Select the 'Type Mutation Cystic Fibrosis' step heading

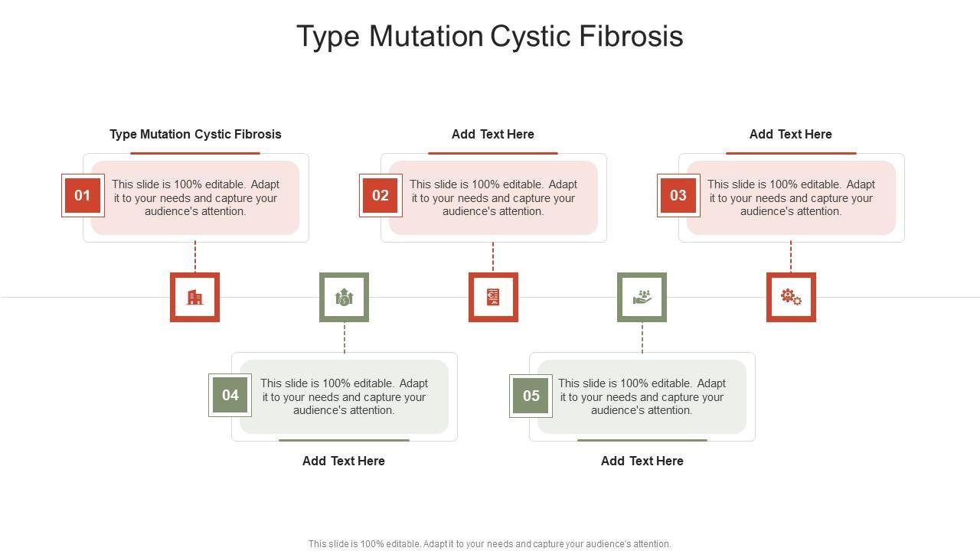[x=195, y=134]
